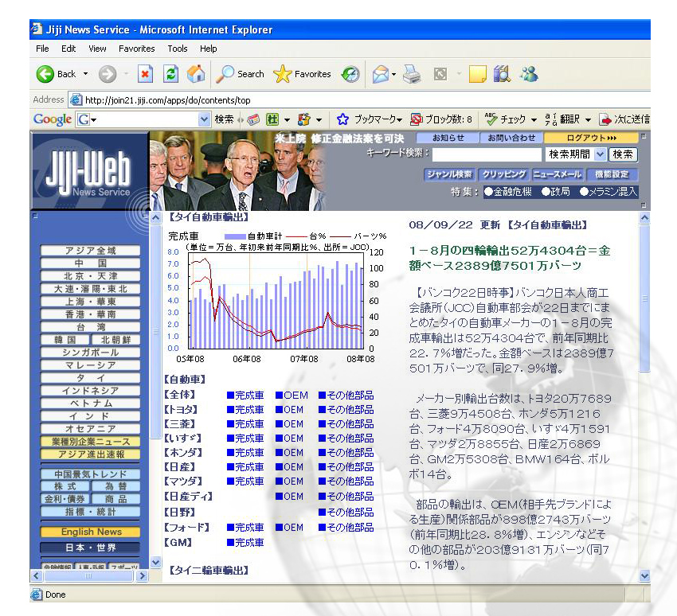The height and width of the screenshot is (616, 677).
Task: Open the Google search box history dropdown
Action: 204,119
